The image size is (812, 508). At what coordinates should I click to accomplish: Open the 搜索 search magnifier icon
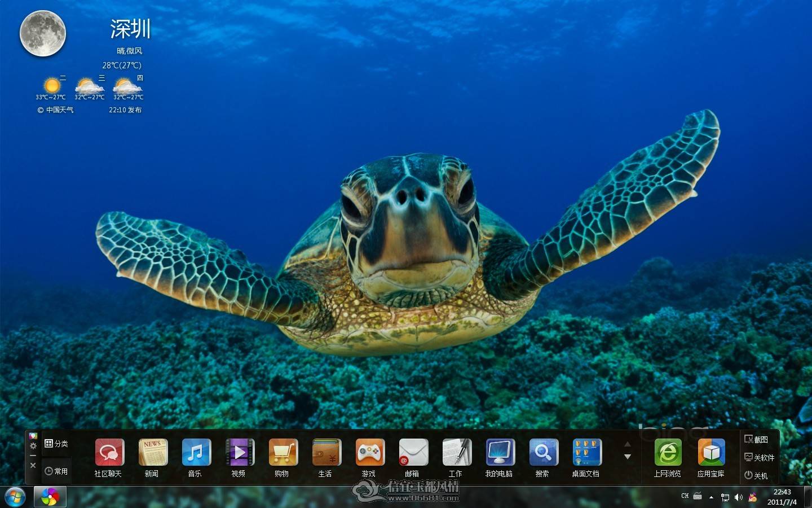pyautogui.click(x=543, y=453)
